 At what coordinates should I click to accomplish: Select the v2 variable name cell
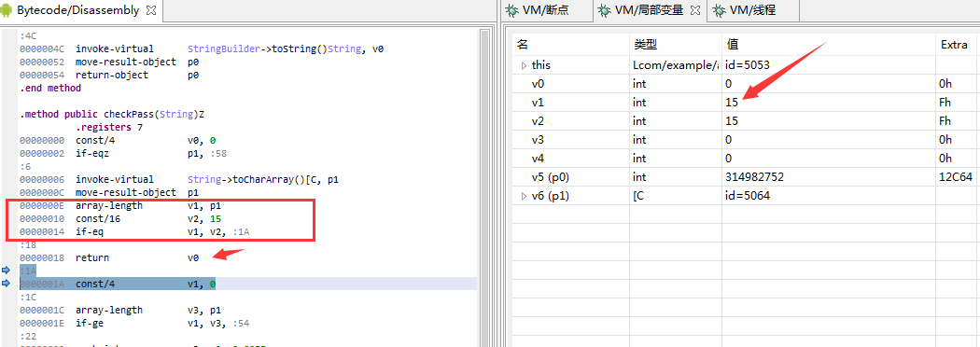pos(539,121)
